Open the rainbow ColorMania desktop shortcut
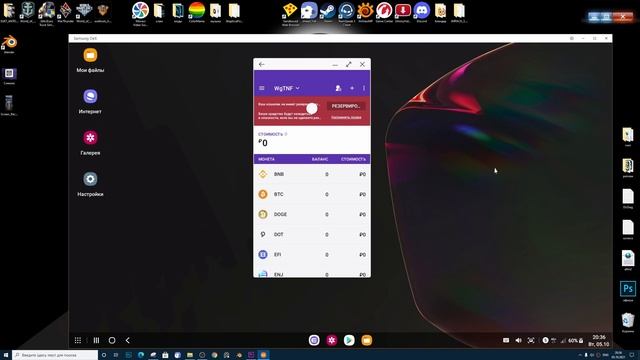The height and width of the screenshot is (360, 640). 197,13
